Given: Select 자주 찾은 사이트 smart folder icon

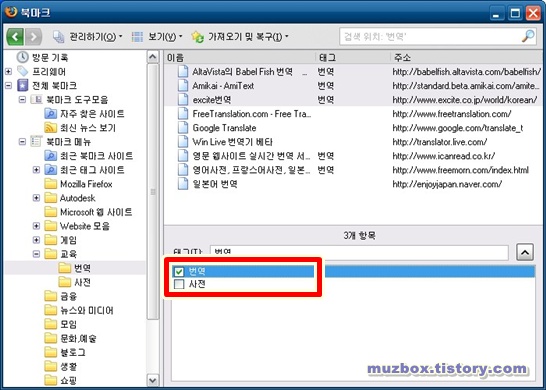Looking at the screenshot, I should [x=50, y=114].
